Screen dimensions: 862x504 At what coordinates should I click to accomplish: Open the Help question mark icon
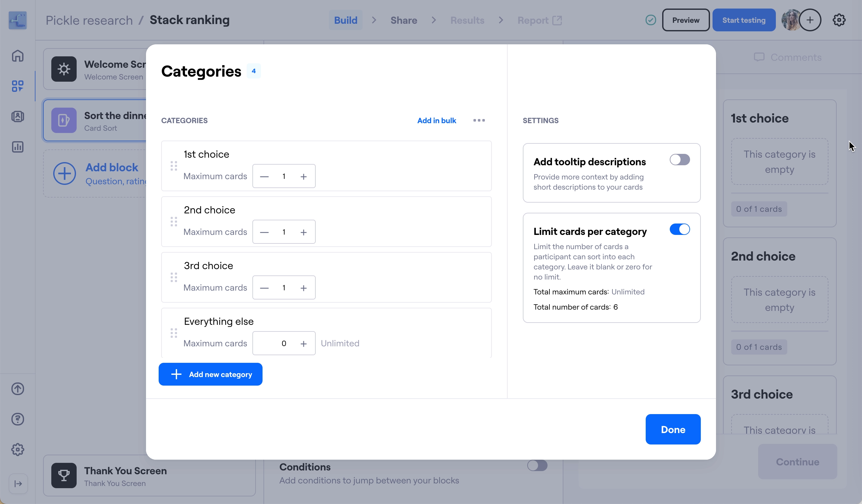pos(18,419)
